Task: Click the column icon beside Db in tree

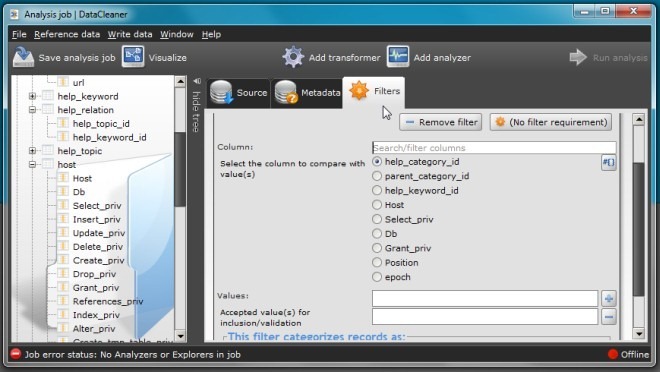Action: [63, 191]
